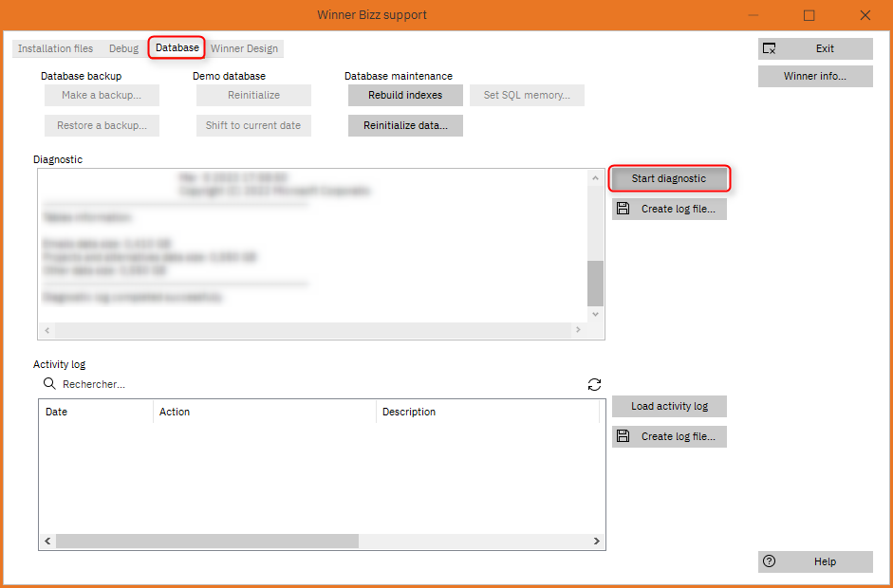Image resolution: width=893 pixels, height=588 pixels.
Task: Refresh the activity log with the circular arrows
Action: [x=594, y=384]
